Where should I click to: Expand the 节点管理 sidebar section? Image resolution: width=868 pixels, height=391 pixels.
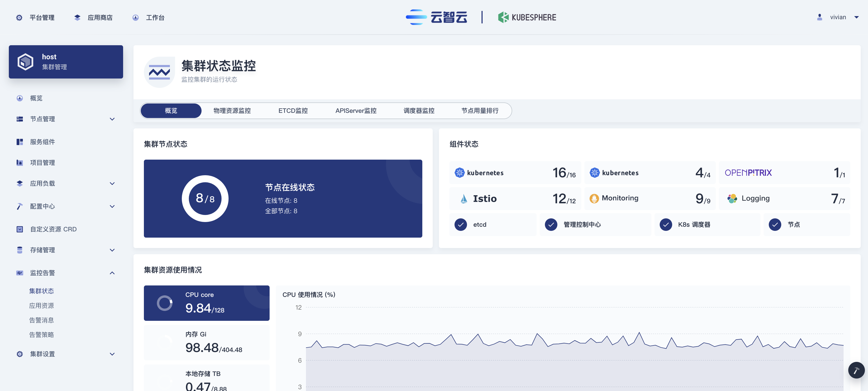(x=112, y=119)
